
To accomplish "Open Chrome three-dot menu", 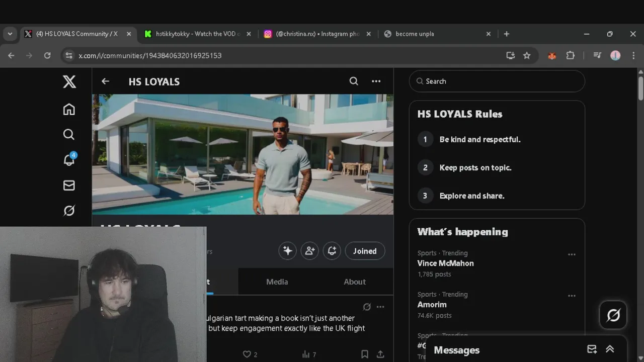I will pos(633,55).
